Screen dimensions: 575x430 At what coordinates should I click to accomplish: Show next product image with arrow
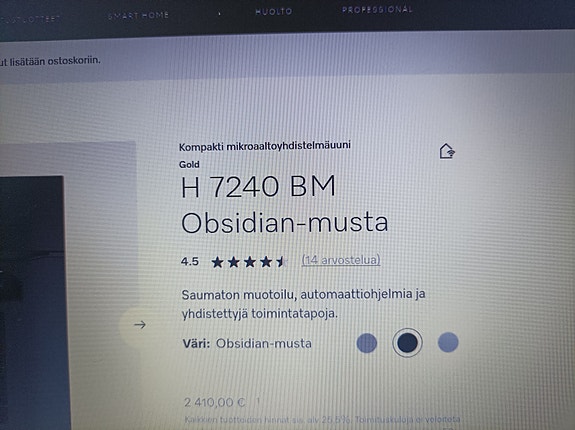pyautogui.click(x=140, y=324)
